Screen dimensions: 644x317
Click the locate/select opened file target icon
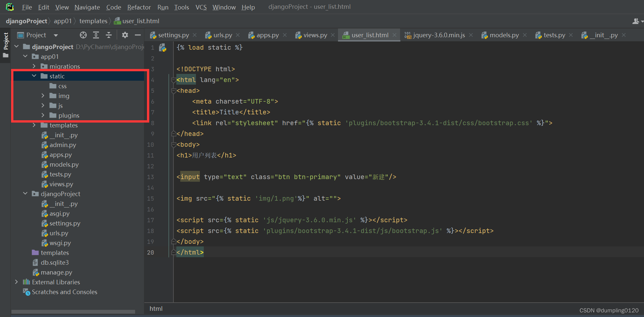click(x=83, y=35)
